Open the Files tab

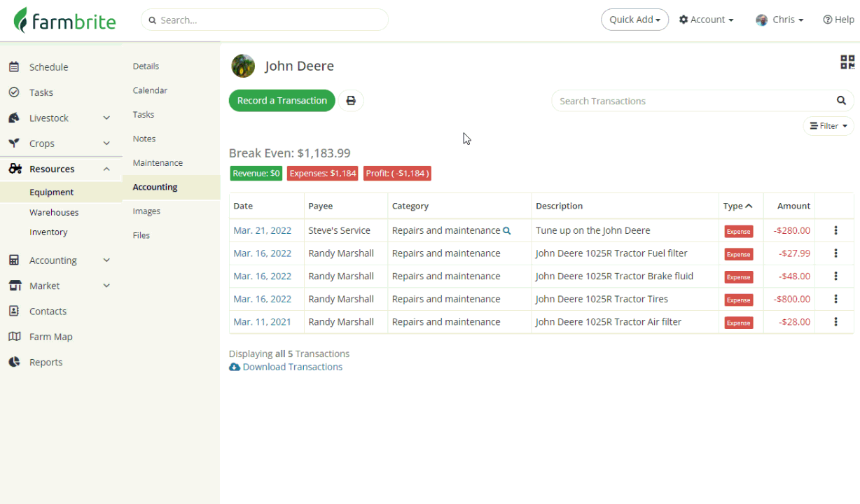(x=141, y=235)
